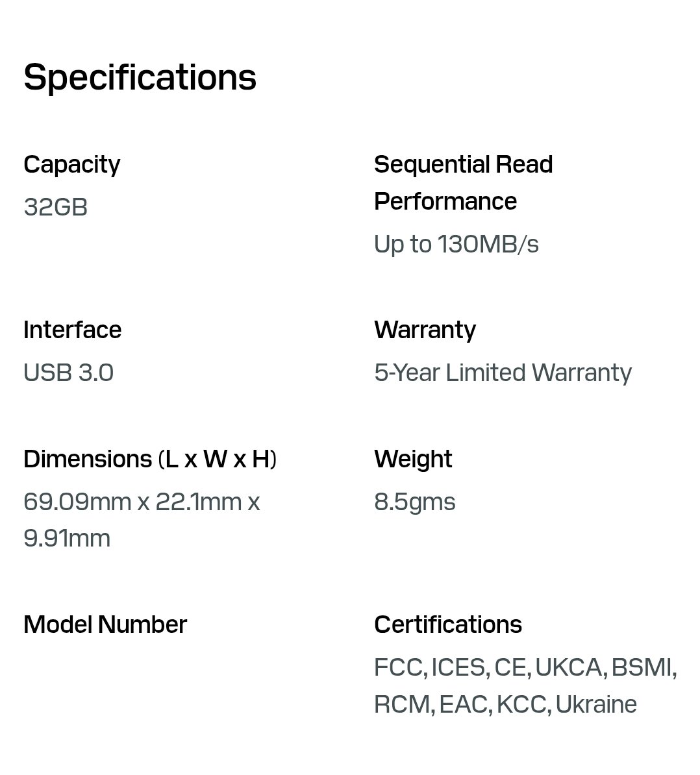Select the Model Number label
The image size is (700, 775).
pos(105,624)
